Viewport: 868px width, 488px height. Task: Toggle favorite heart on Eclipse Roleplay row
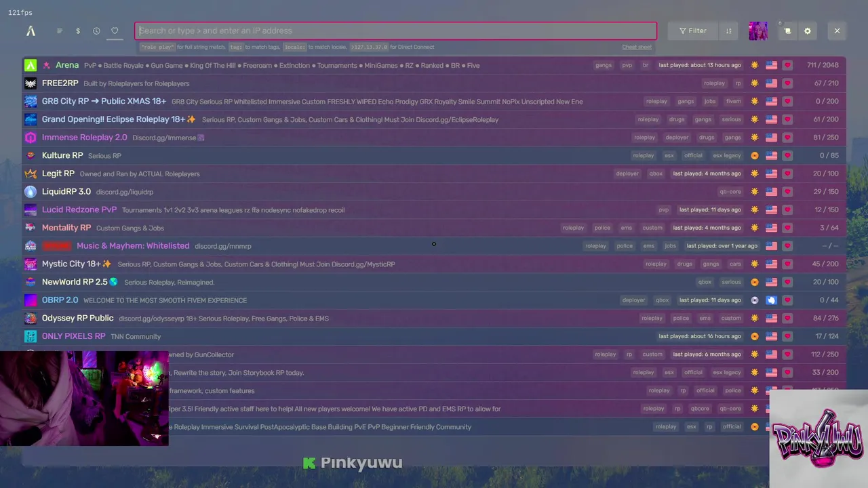(x=787, y=119)
